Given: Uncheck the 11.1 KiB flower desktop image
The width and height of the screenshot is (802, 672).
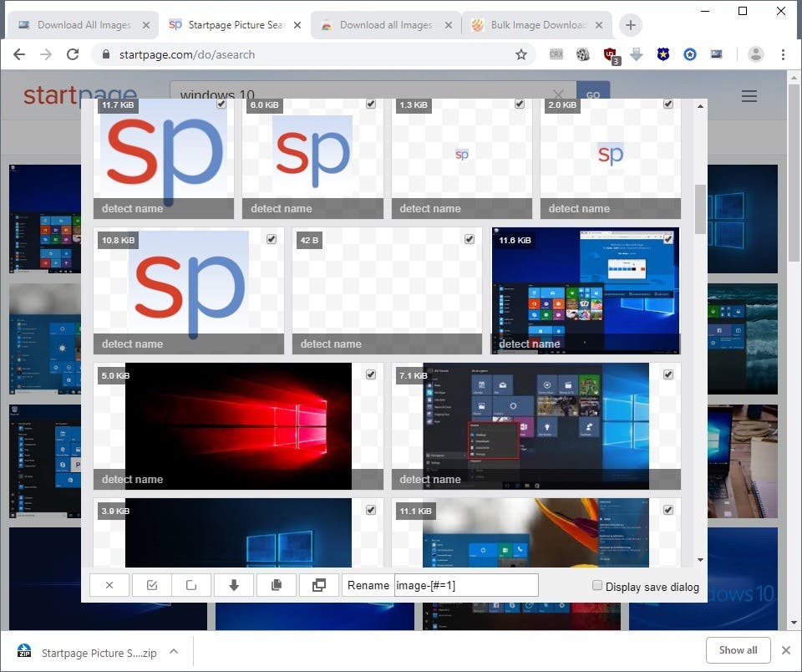Looking at the screenshot, I should point(668,510).
